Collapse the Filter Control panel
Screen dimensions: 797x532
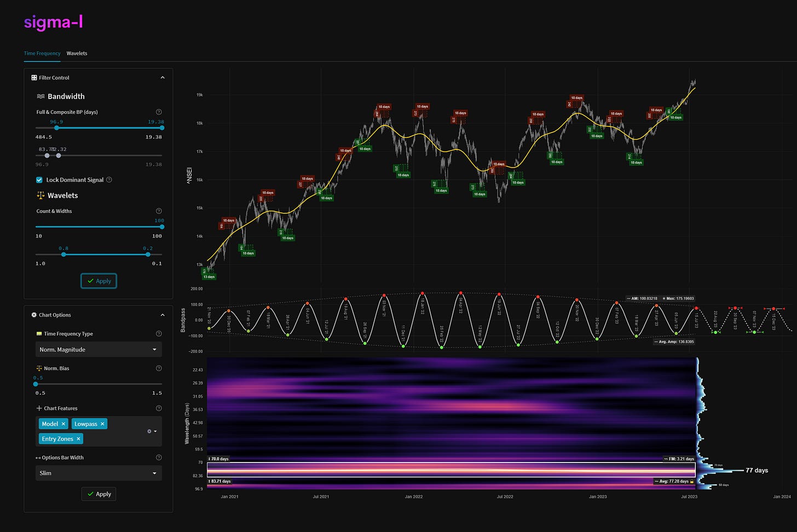163,78
